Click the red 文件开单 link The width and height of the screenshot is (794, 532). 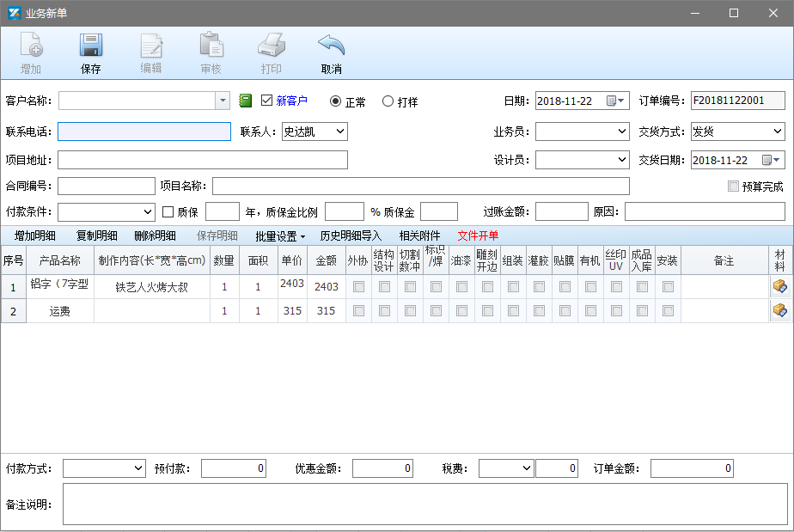(478, 235)
